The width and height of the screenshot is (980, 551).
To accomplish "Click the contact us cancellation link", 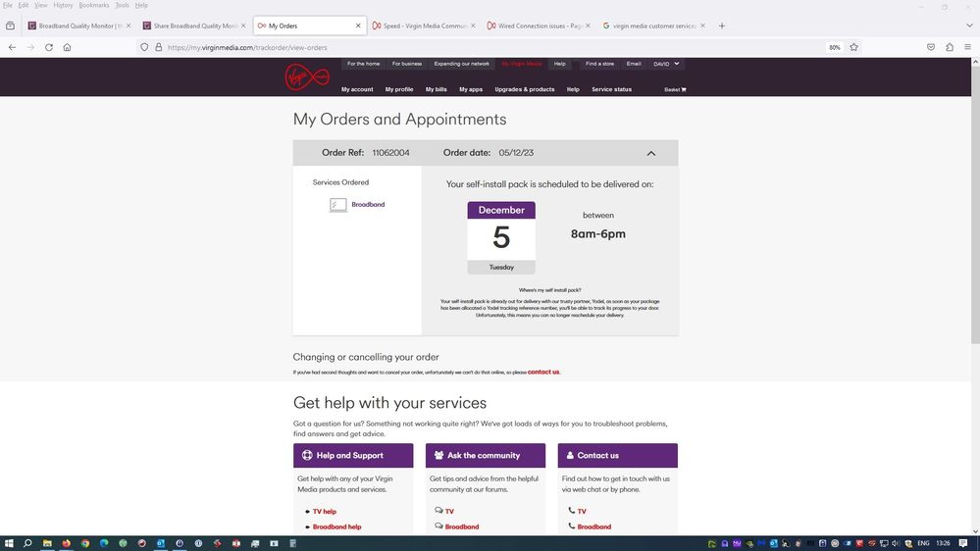I will (543, 372).
